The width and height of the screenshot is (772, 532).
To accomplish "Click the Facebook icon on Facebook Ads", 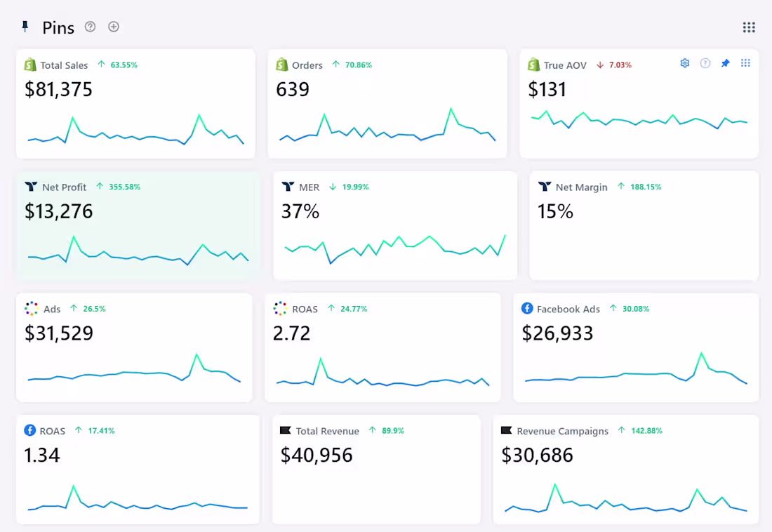I will point(527,309).
